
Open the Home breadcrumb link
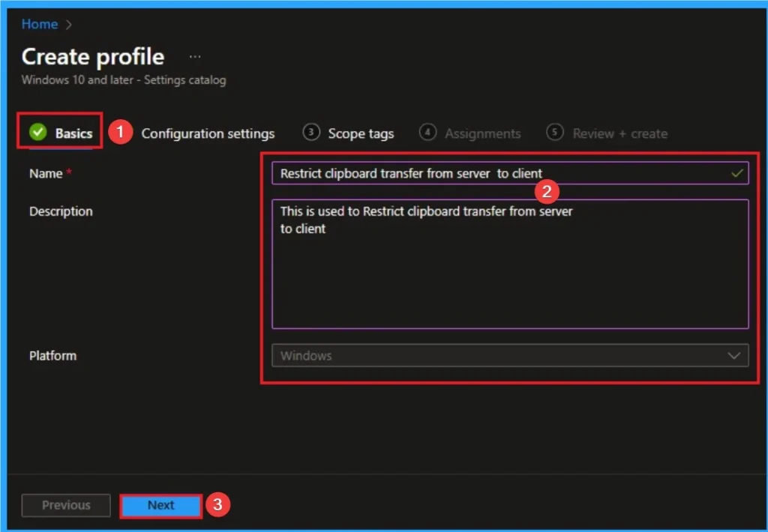pos(39,24)
